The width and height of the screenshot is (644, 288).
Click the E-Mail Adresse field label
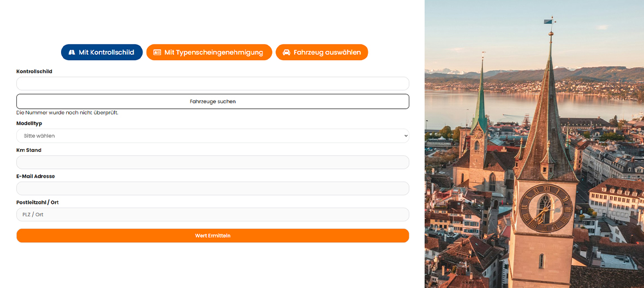coord(35,176)
